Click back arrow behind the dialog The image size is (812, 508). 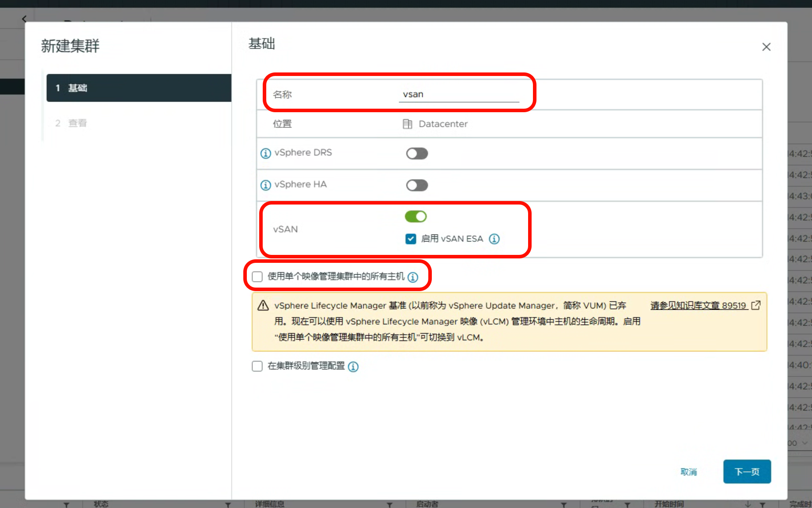(24, 19)
